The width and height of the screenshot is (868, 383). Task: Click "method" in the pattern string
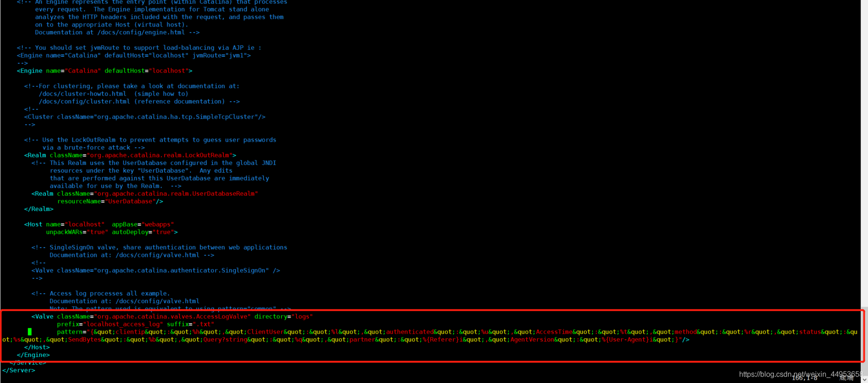686,332
